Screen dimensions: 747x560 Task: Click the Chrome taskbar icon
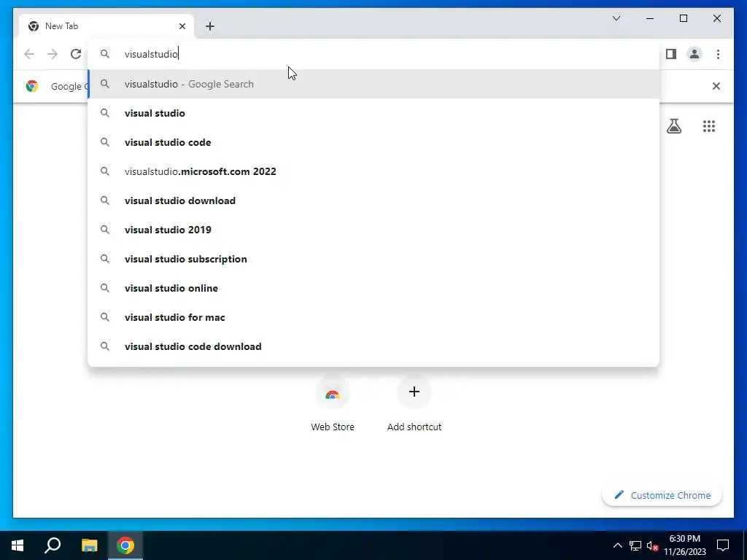(x=125, y=545)
